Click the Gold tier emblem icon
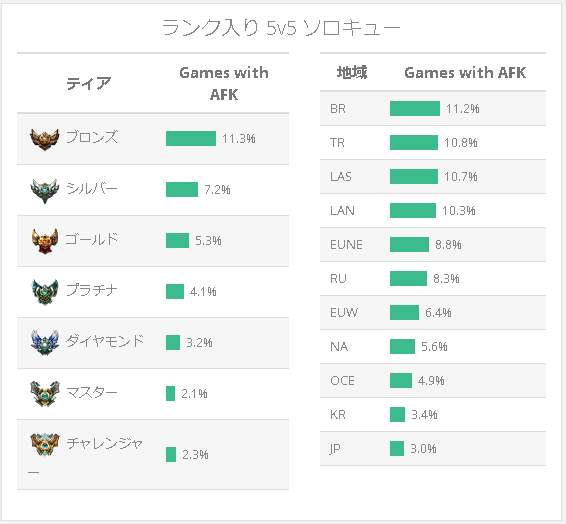 pos(44,241)
